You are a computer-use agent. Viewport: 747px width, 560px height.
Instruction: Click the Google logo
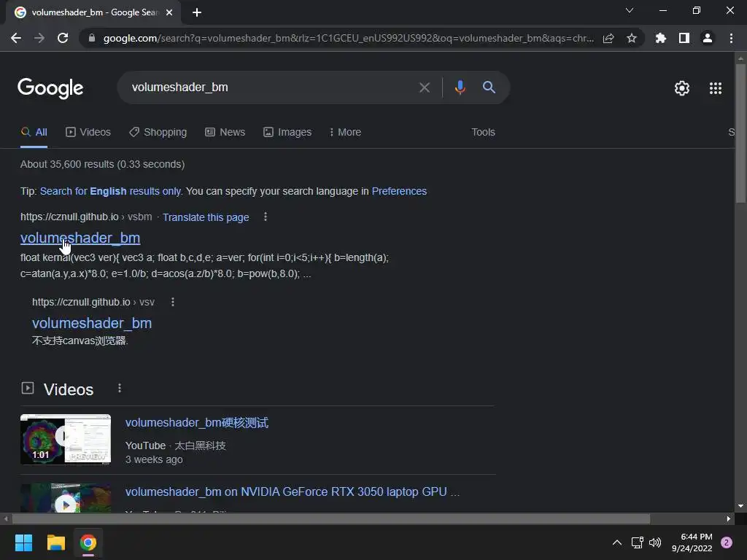[x=50, y=88]
